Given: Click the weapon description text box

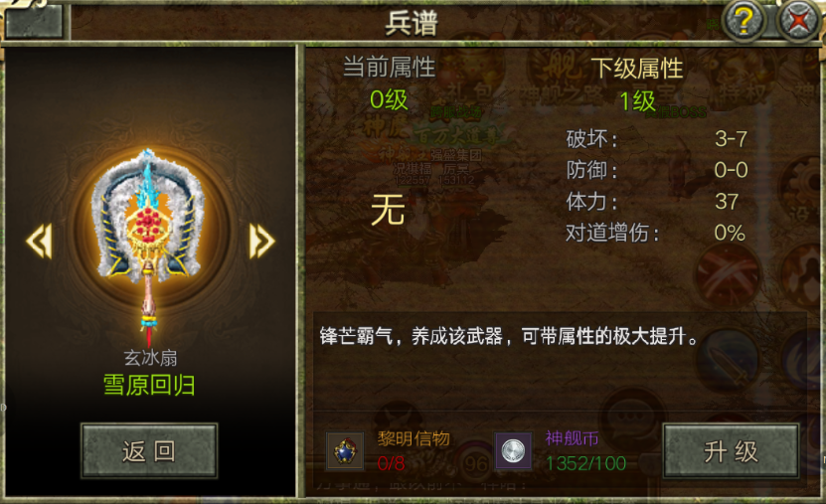Looking at the screenshot, I should click(560, 364).
